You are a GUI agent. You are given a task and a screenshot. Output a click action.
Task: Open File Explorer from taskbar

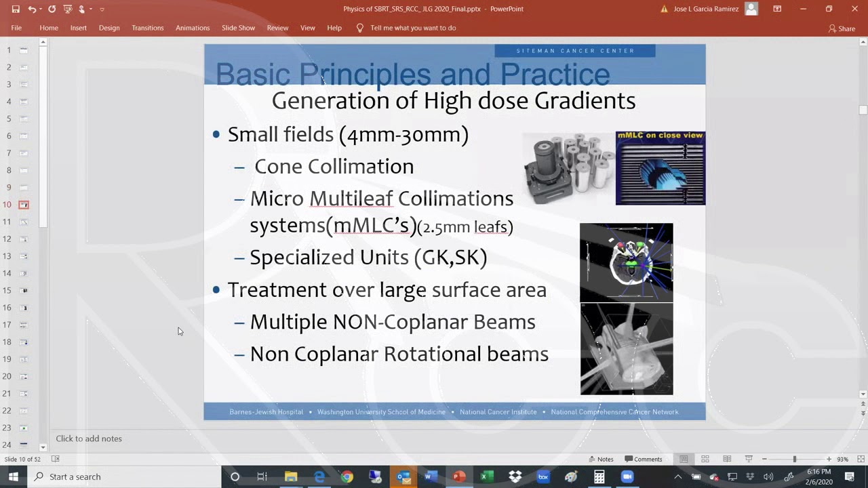click(x=291, y=476)
